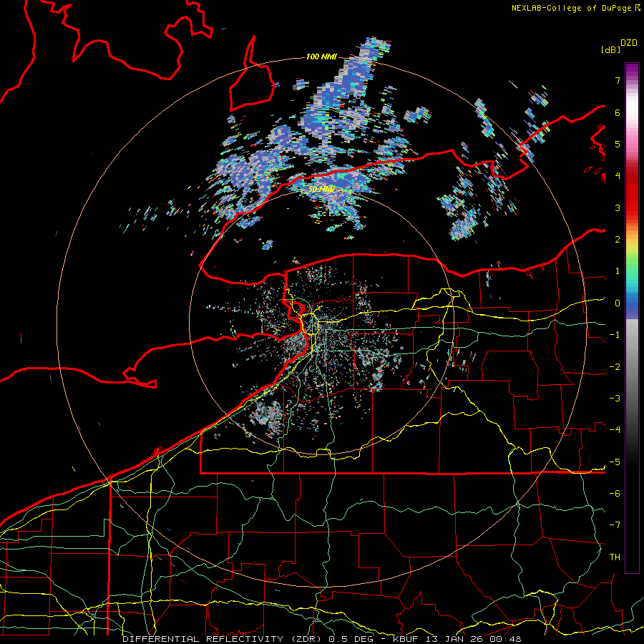The width and height of the screenshot is (644, 644).
Task: Click the -3 value on the color scale
Action: [x=615, y=399]
